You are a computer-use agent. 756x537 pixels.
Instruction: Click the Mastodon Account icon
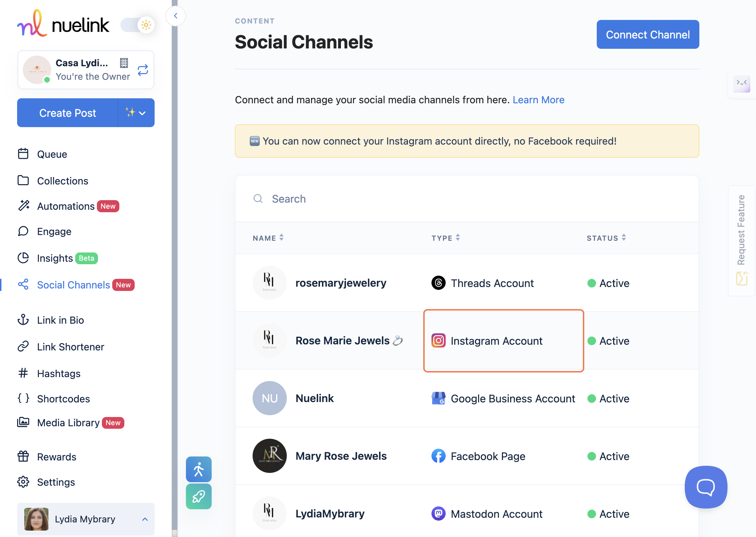[438, 513]
